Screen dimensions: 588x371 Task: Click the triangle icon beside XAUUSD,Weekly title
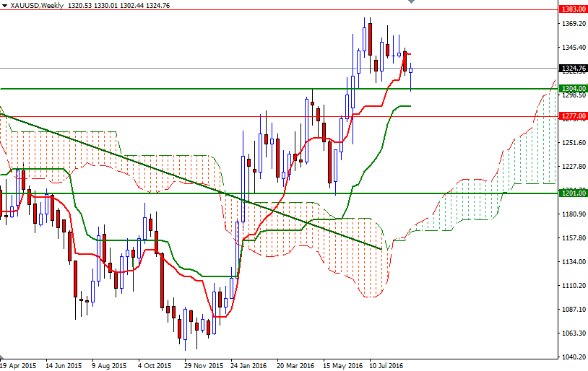coord(4,6)
